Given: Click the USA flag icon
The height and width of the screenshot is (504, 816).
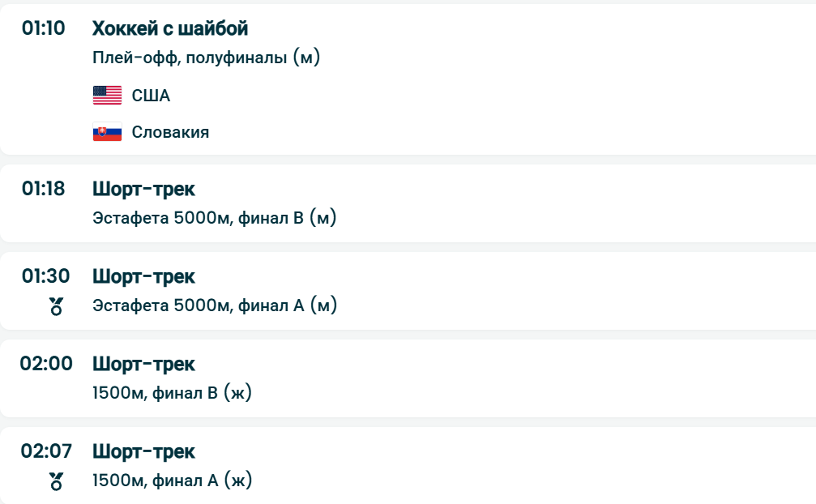Looking at the screenshot, I should (x=107, y=96).
